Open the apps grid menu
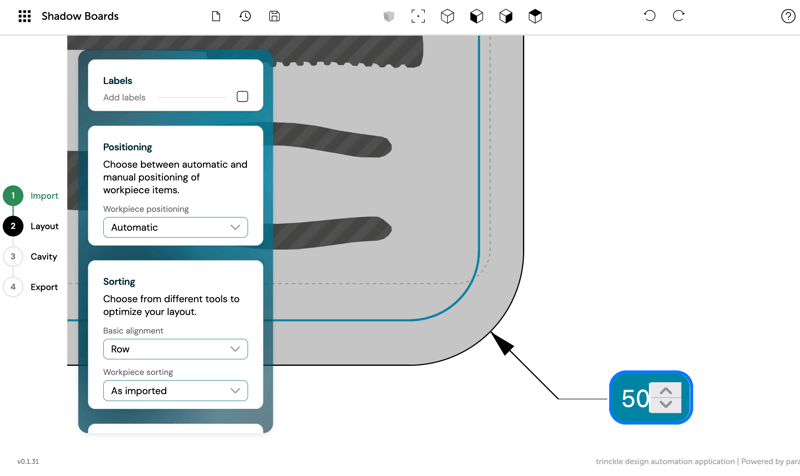Viewport: 800px width, 476px height. pyautogui.click(x=24, y=16)
